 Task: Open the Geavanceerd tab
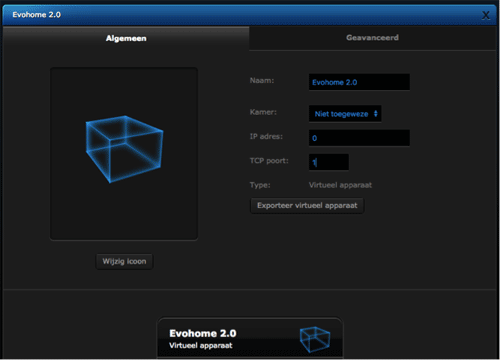coord(372,38)
